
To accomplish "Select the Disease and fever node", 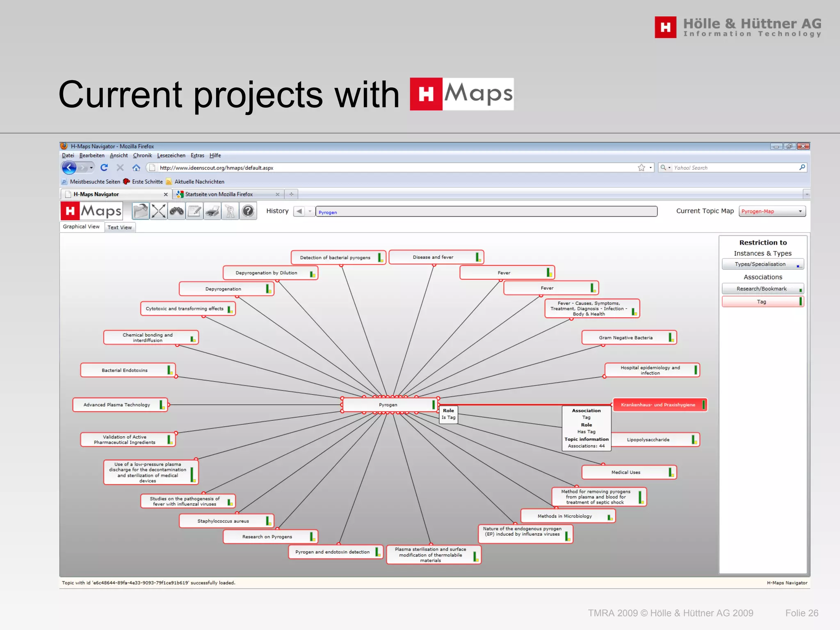I will pos(436,257).
